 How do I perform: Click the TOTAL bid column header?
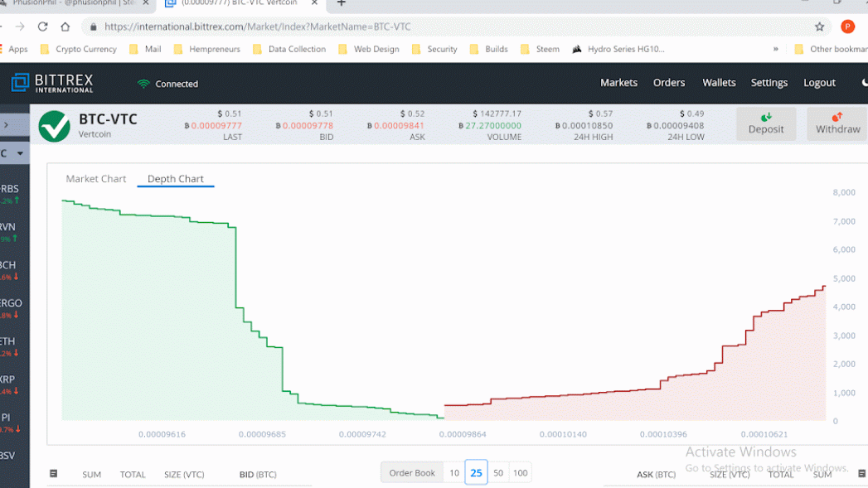pyautogui.click(x=133, y=475)
